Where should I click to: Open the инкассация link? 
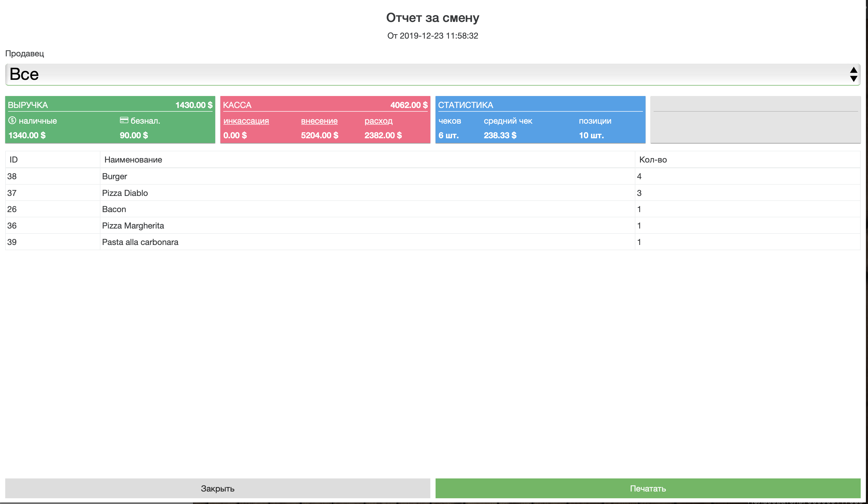(x=246, y=121)
